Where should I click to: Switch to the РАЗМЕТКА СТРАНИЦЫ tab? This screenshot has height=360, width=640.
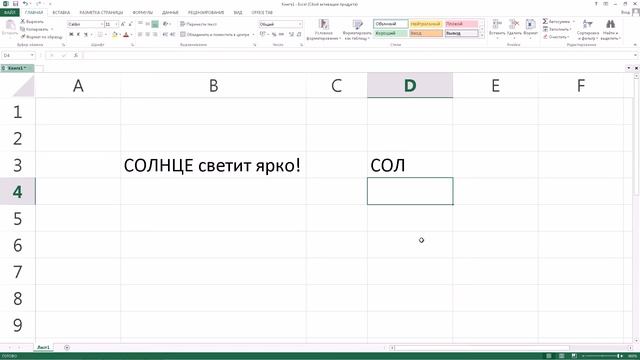pos(101,13)
